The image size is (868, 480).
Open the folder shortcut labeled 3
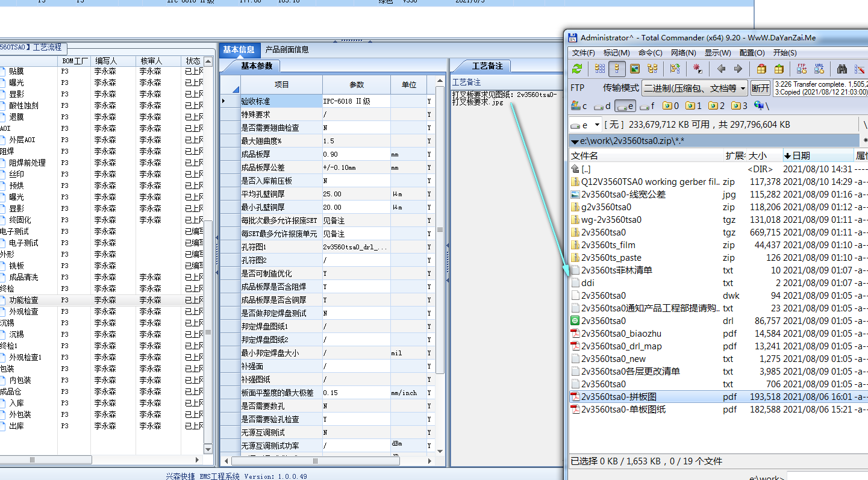pos(740,106)
